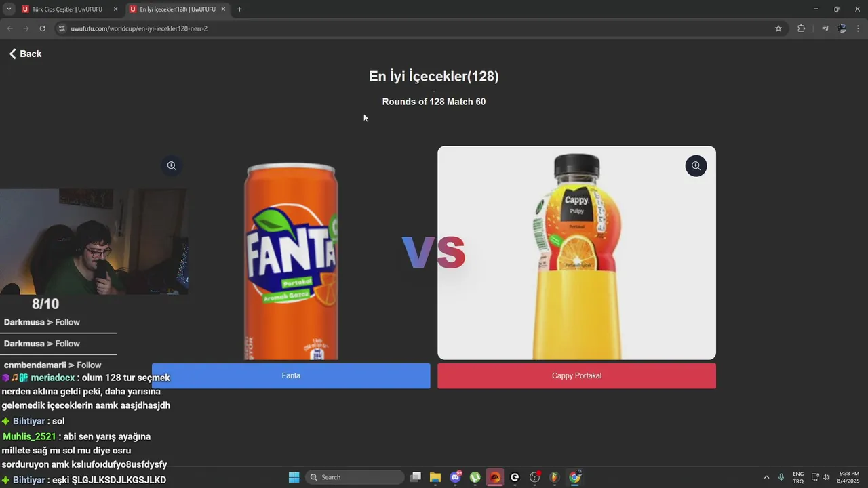The height and width of the screenshot is (488, 868).
Task: Open Discord from the taskbar
Action: [456, 477]
